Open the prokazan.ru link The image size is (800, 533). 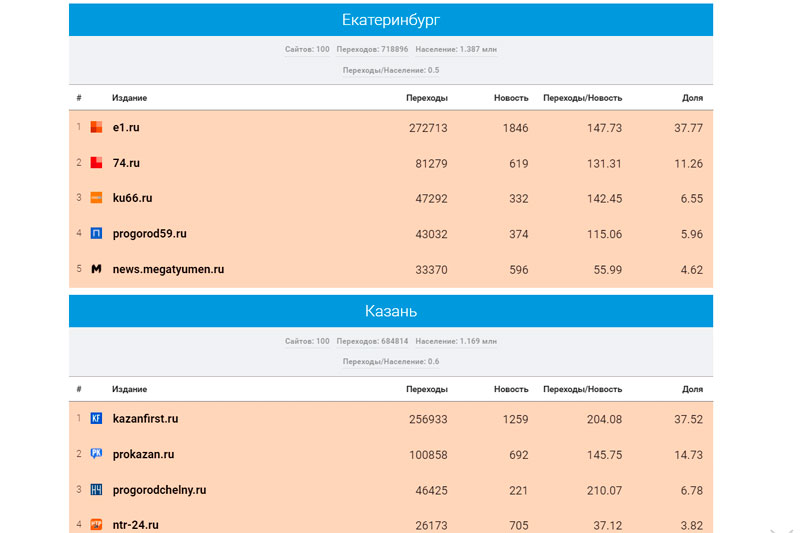143,455
